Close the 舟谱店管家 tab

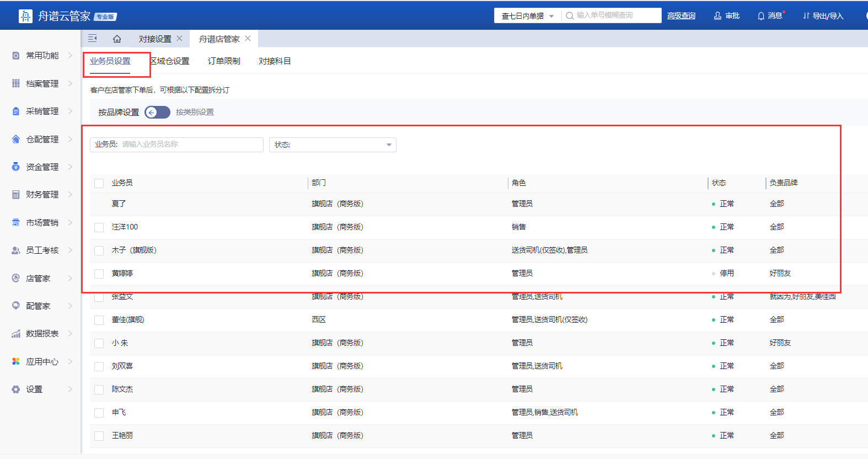[x=248, y=39]
